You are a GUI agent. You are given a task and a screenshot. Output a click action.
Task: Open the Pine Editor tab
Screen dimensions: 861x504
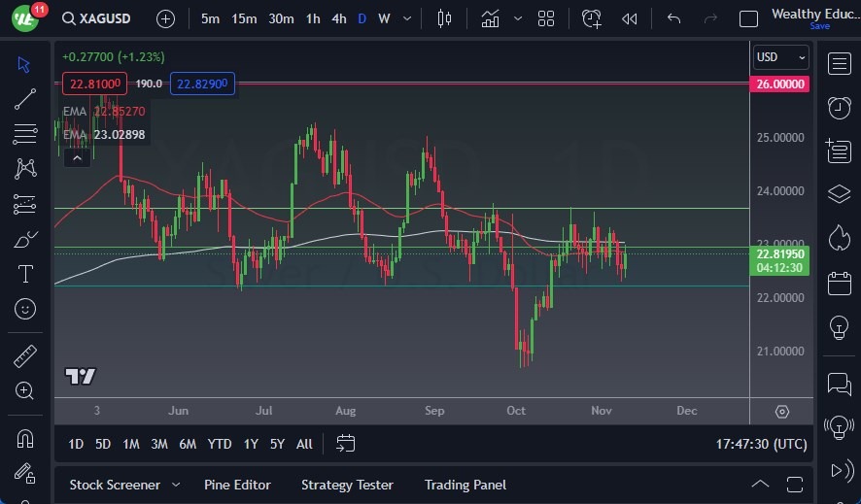pos(237,485)
